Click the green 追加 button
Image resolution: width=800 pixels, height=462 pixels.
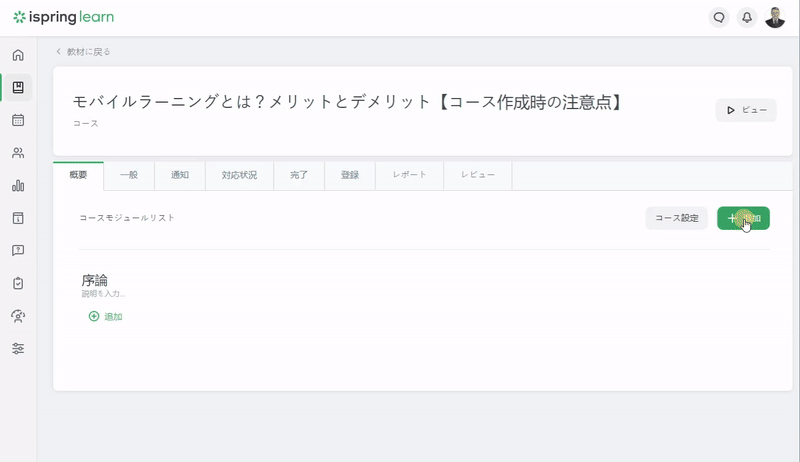point(743,218)
